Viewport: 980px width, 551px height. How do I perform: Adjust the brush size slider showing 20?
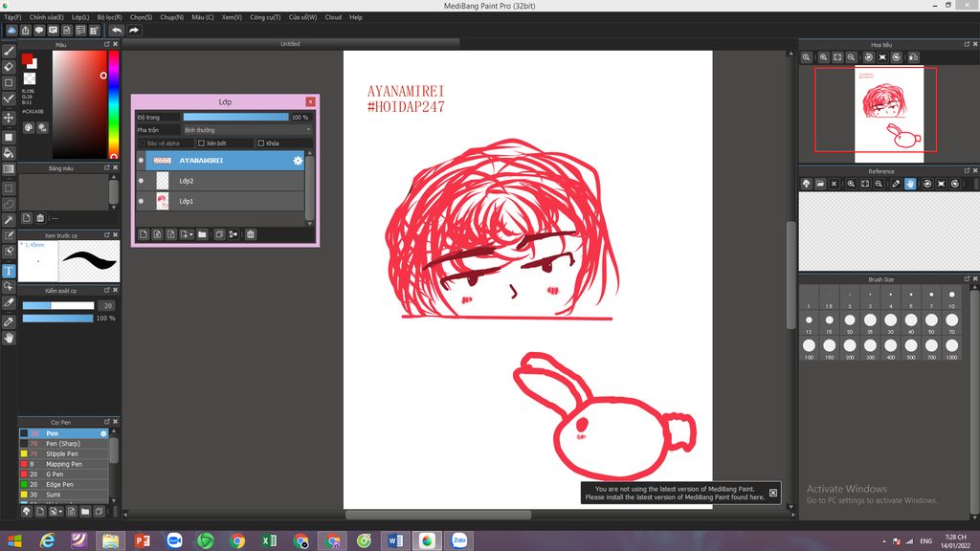point(58,305)
